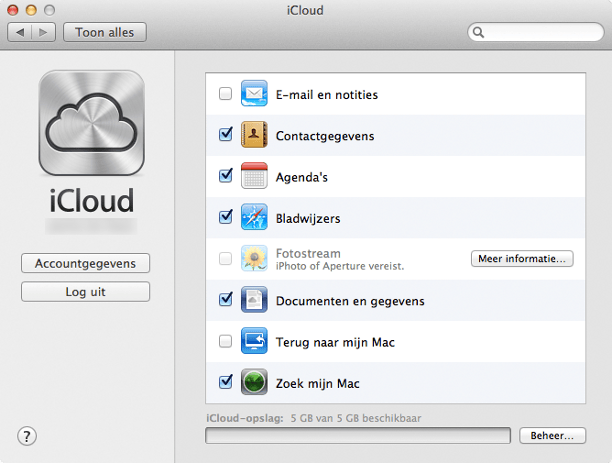Click the Fotostream sunflower icon
The width and height of the screenshot is (612, 463).
pos(254,258)
